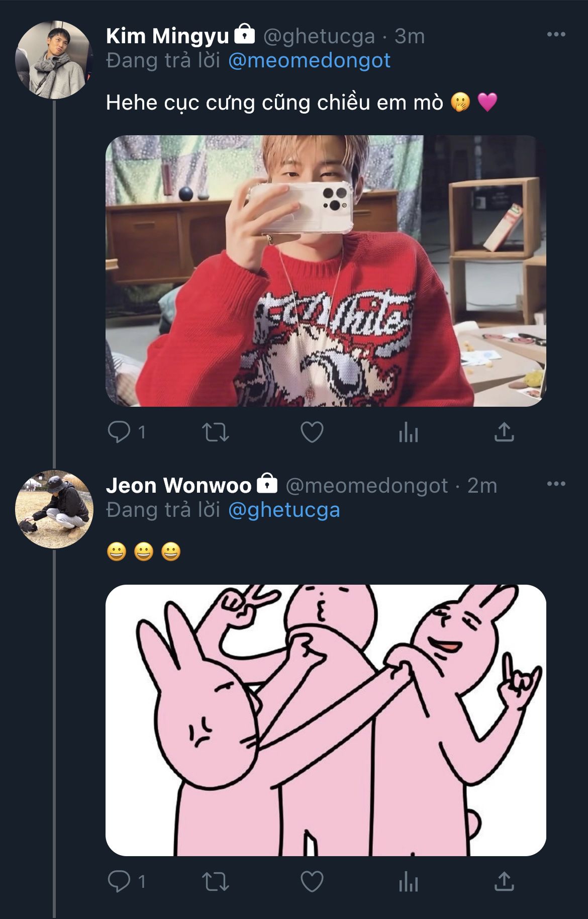Image resolution: width=588 pixels, height=919 pixels.
Task: Retweet Kim Mingyu's tweet
Action: pos(215,432)
